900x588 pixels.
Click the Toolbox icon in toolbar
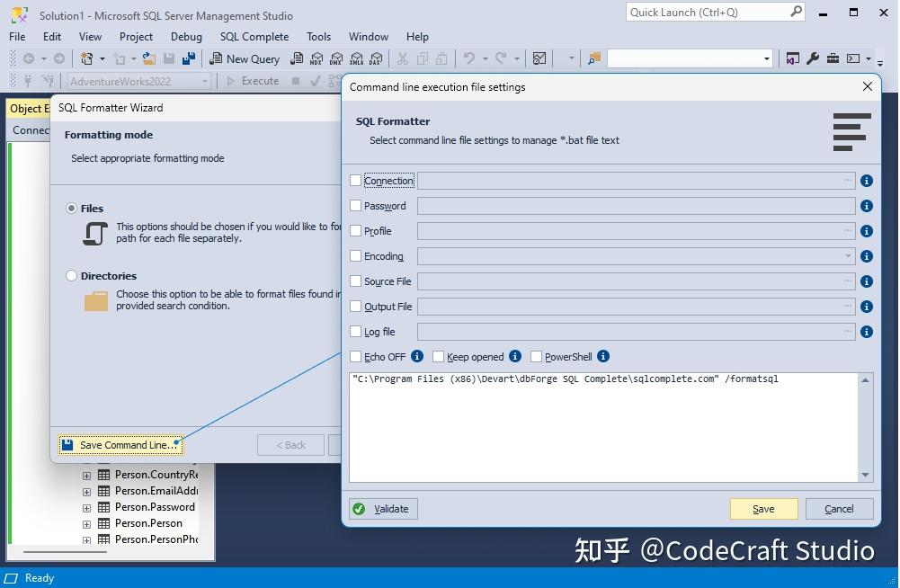[x=833, y=58]
